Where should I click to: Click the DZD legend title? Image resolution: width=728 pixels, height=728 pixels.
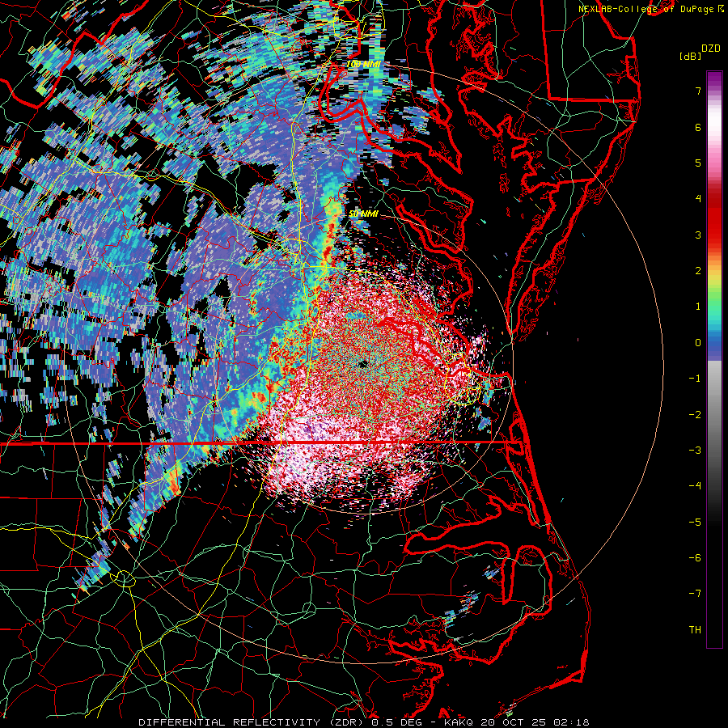pyautogui.click(x=710, y=49)
